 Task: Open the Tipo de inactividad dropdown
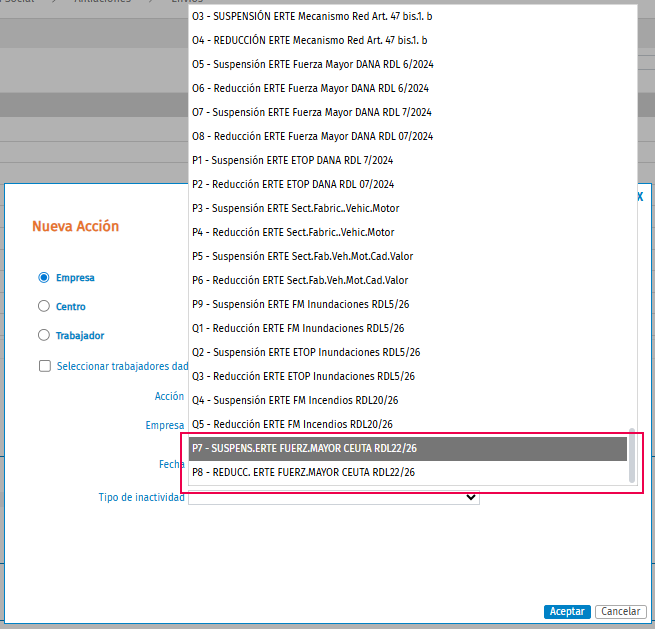[334, 497]
